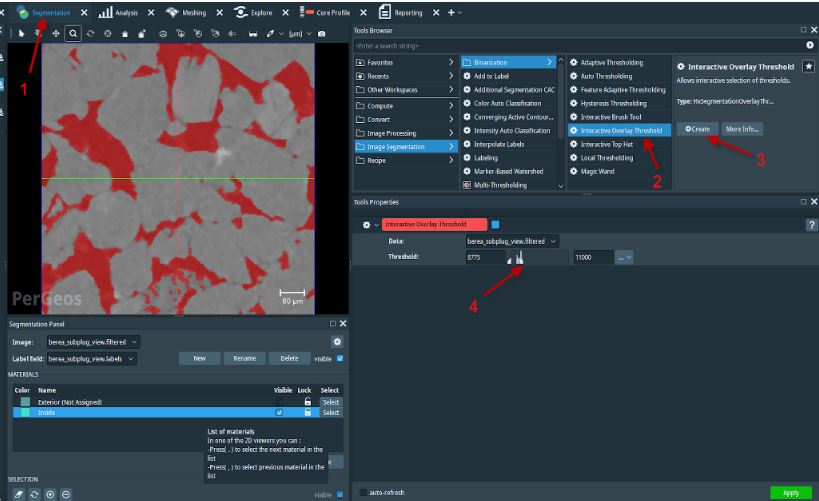
Task: Switch to the Meshing workspace tab
Action: (186, 13)
